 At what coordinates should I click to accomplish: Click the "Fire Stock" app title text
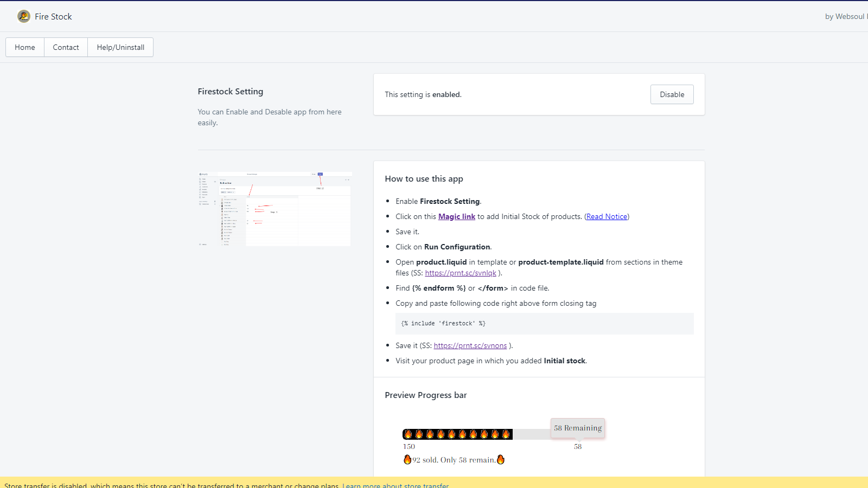[53, 16]
